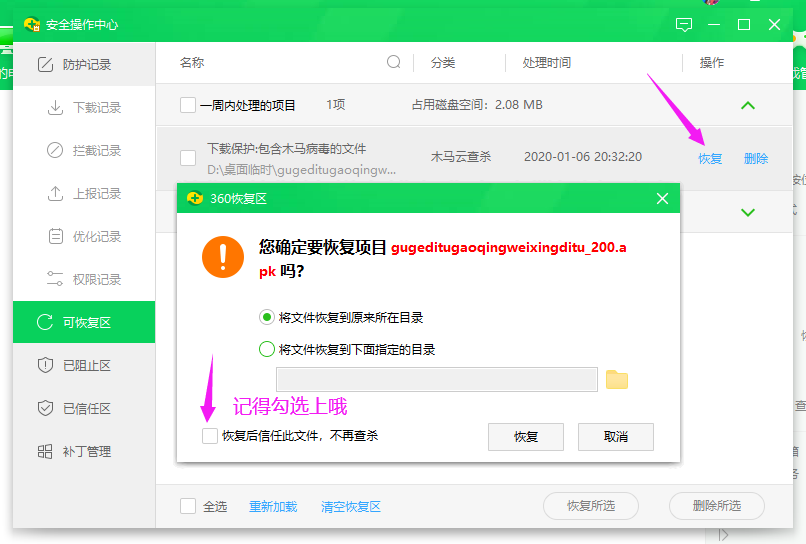Click the 清空恢复区 link
Image resolution: width=806 pixels, height=544 pixels.
click(x=351, y=506)
